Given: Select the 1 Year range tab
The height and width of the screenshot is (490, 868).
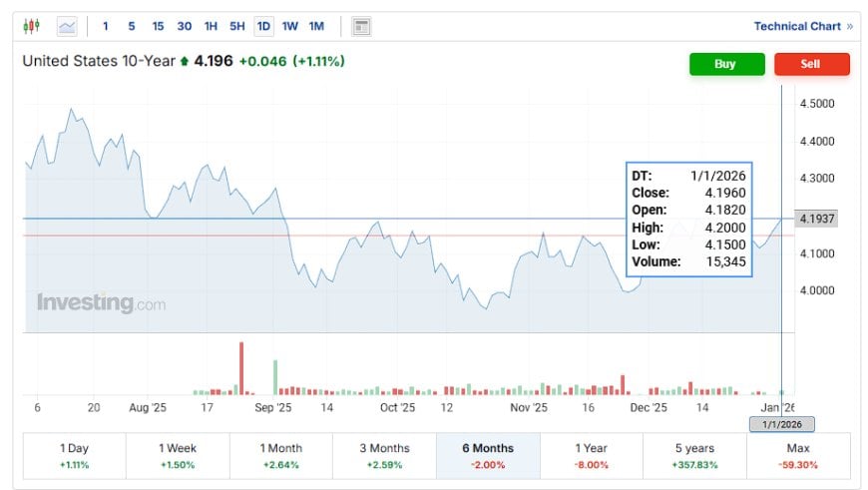Looking at the screenshot, I should [x=592, y=456].
